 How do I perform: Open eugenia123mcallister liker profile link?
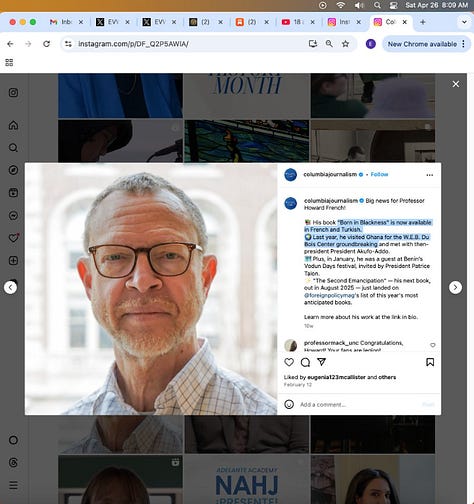point(336,377)
